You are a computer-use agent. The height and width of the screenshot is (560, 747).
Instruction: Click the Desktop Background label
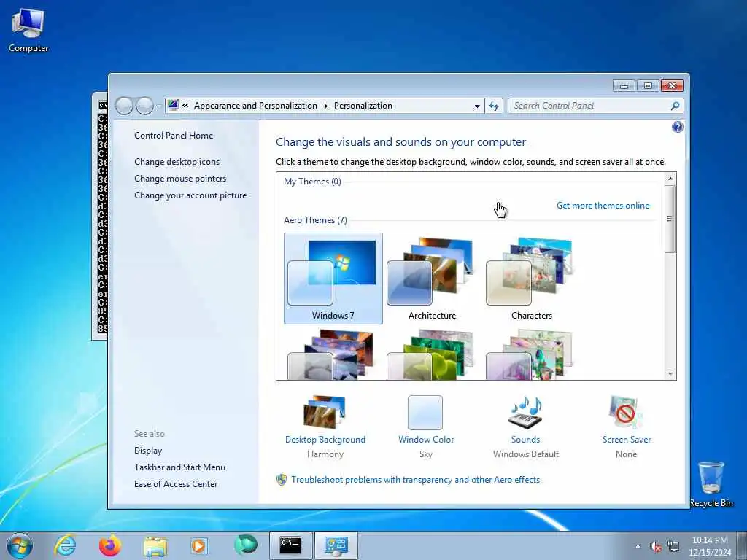[x=325, y=440]
